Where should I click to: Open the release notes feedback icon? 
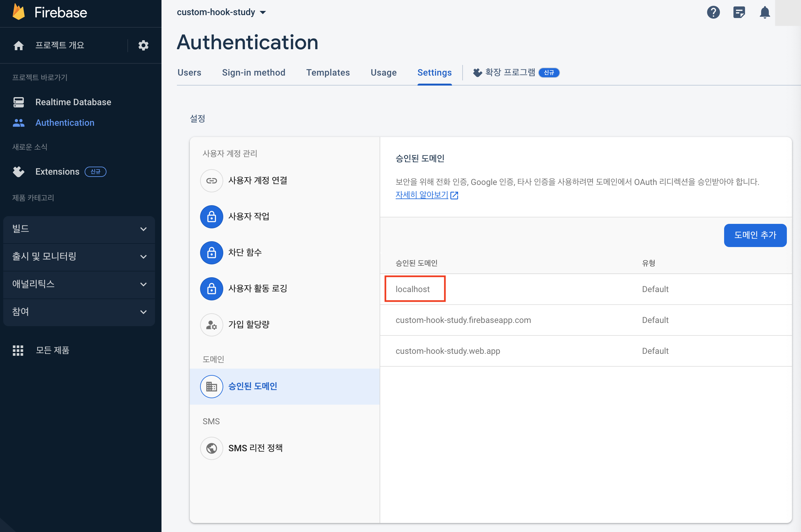coord(739,13)
